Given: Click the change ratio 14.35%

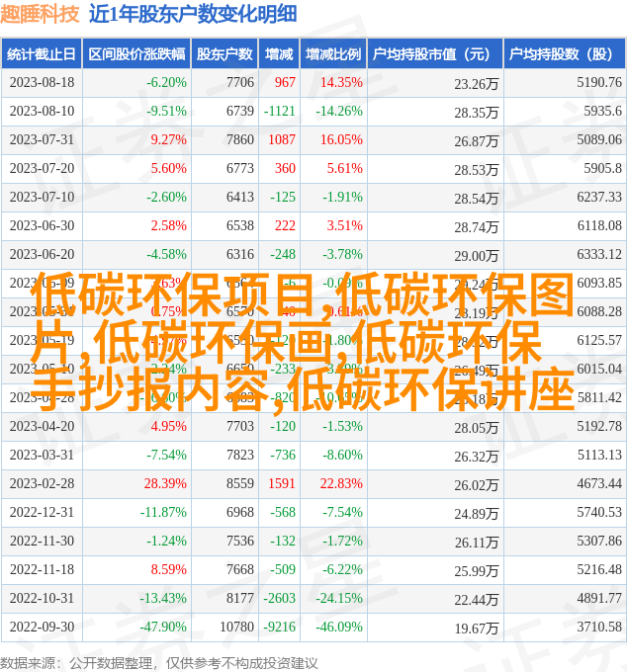Looking at the screenshot, I should coord(341,82).
